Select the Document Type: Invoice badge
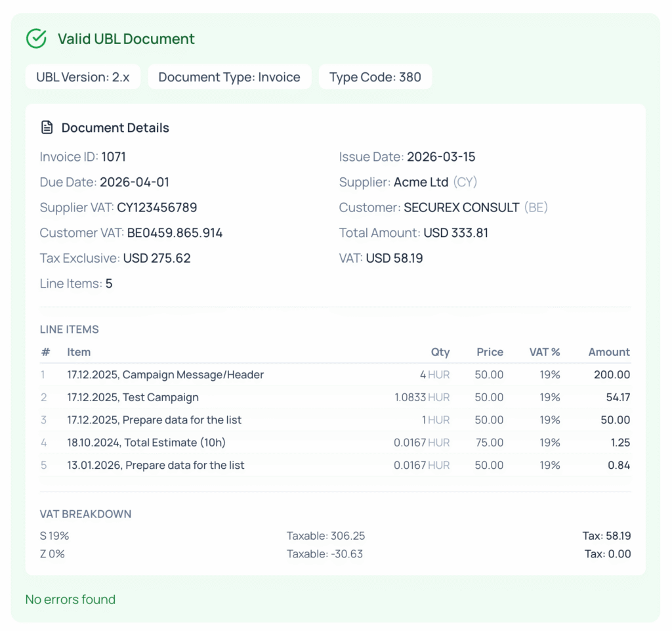672x631 pixels. [x=229, y=77]
